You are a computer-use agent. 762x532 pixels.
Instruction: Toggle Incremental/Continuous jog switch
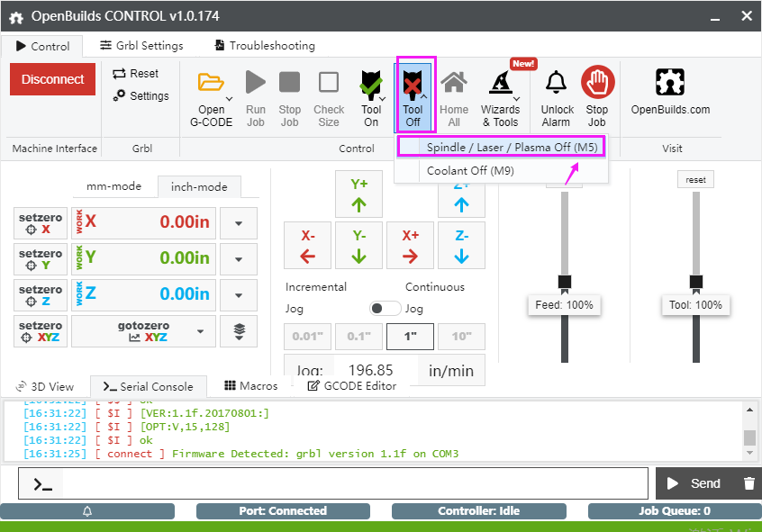tap(385, 308)
